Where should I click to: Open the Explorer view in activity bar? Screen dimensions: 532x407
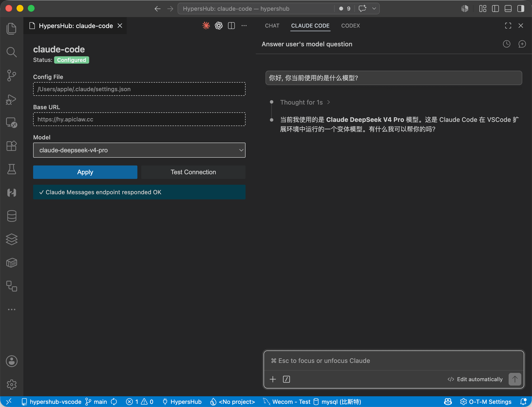pos(11,29)
